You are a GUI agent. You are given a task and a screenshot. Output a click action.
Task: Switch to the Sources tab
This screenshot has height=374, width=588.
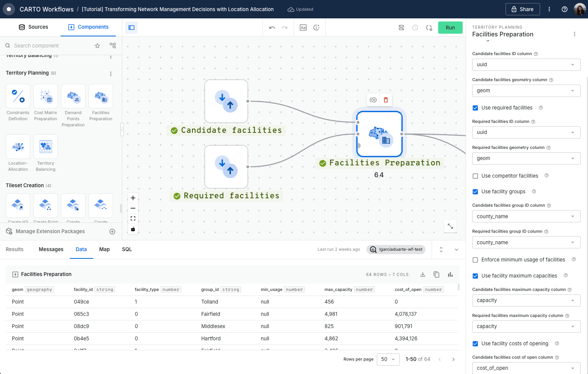point(33,27)
